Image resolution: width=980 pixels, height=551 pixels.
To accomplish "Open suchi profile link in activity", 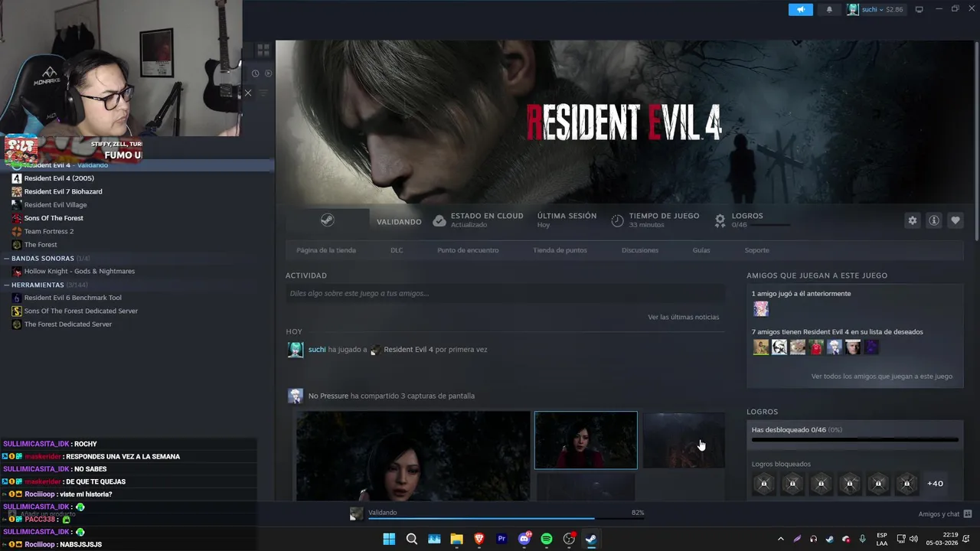I will 317,350.
